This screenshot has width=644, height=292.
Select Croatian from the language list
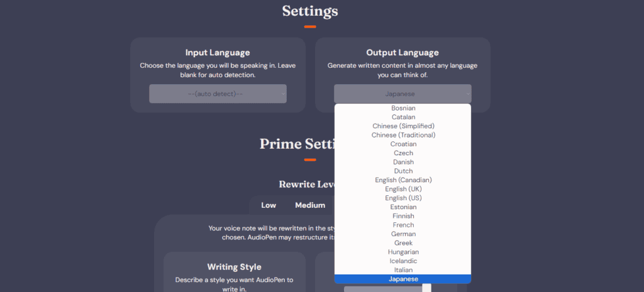403,144
